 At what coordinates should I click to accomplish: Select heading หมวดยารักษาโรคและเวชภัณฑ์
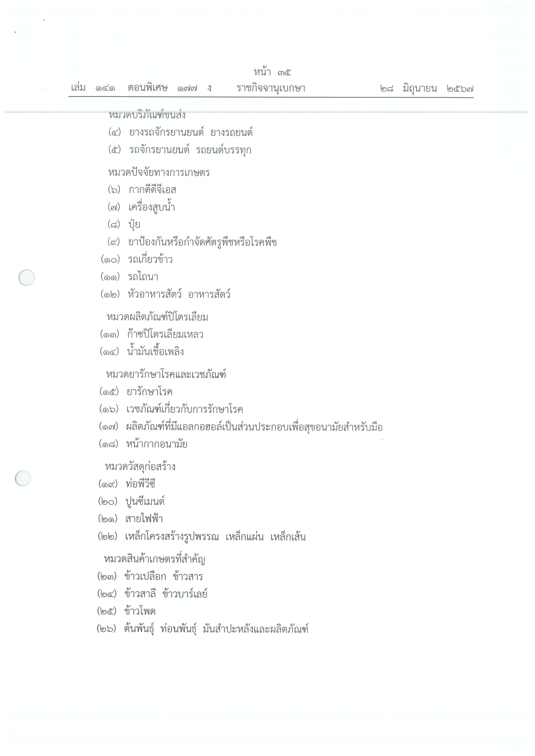(166, 374)
